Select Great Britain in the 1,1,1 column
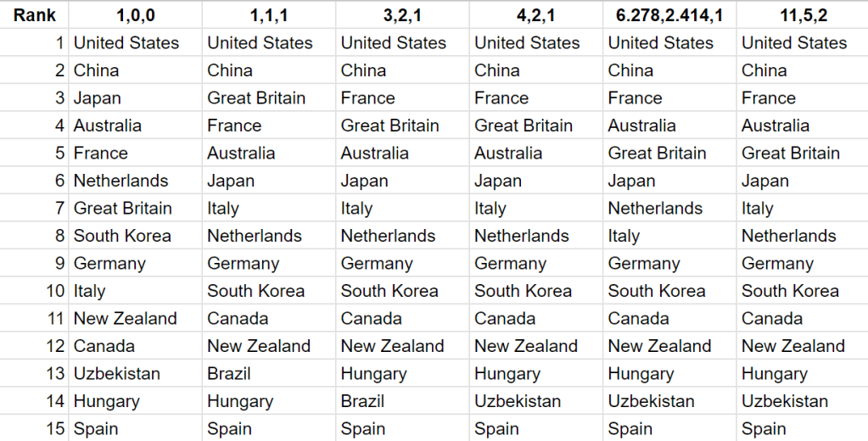868x441 pixels. [256, 98]
